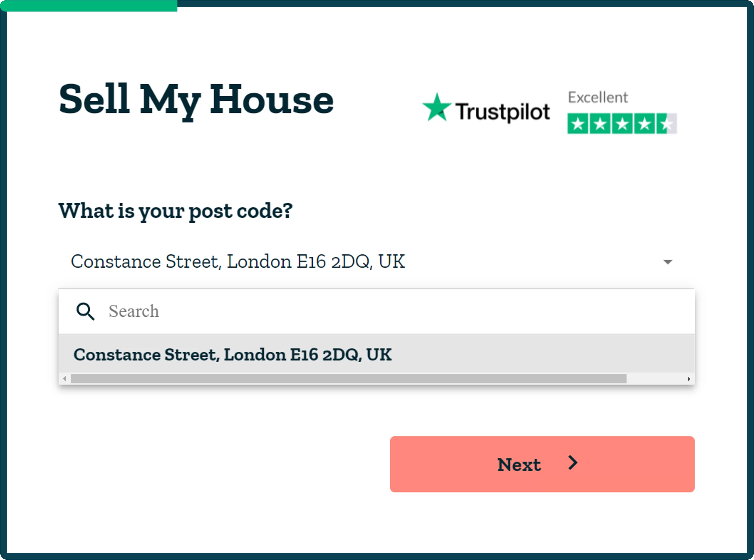Screen dimensions: 754x560
Task: Click the chevron arrow on Next button
Action: point(573,463)
